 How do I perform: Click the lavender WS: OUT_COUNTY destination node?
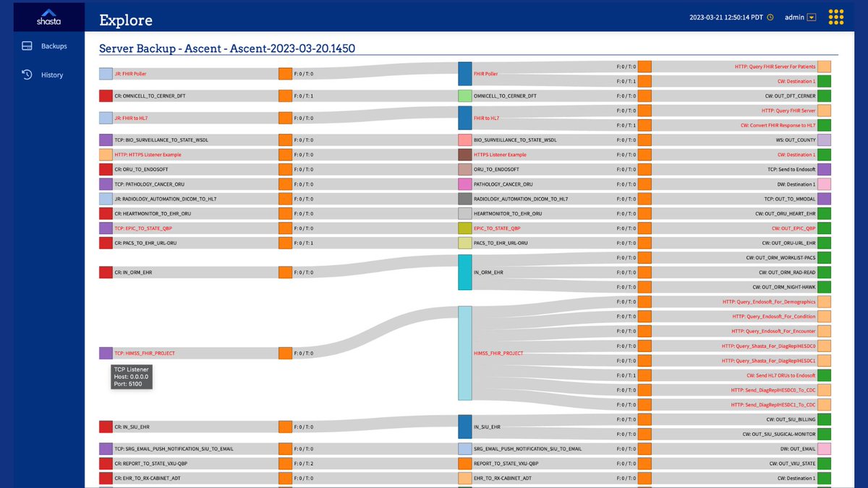click(x=825, y=140)
